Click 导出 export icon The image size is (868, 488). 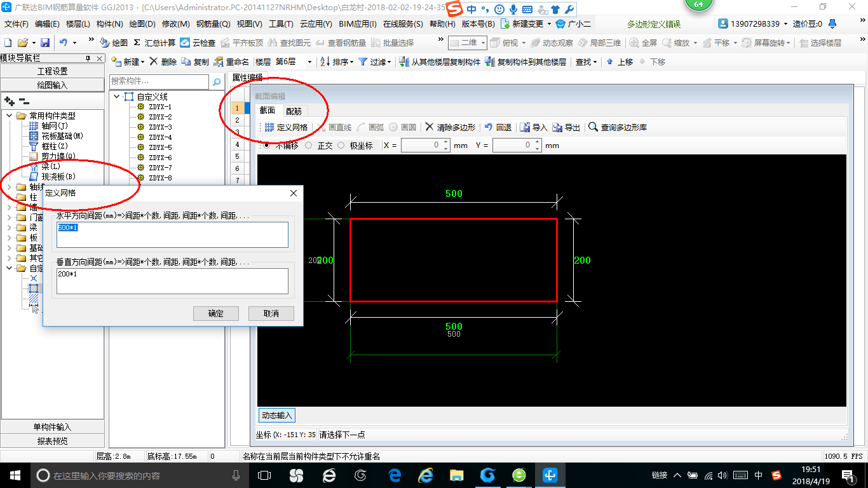point(566,127)
